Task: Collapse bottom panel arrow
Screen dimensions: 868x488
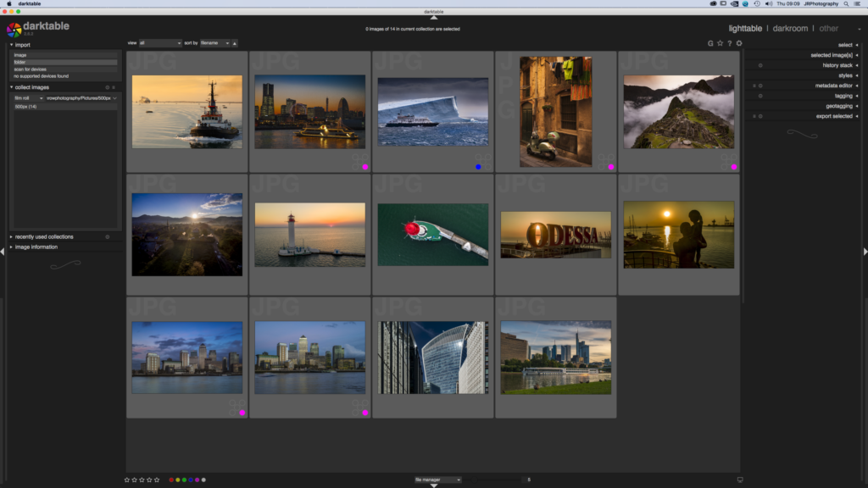Action: point(434,485)
